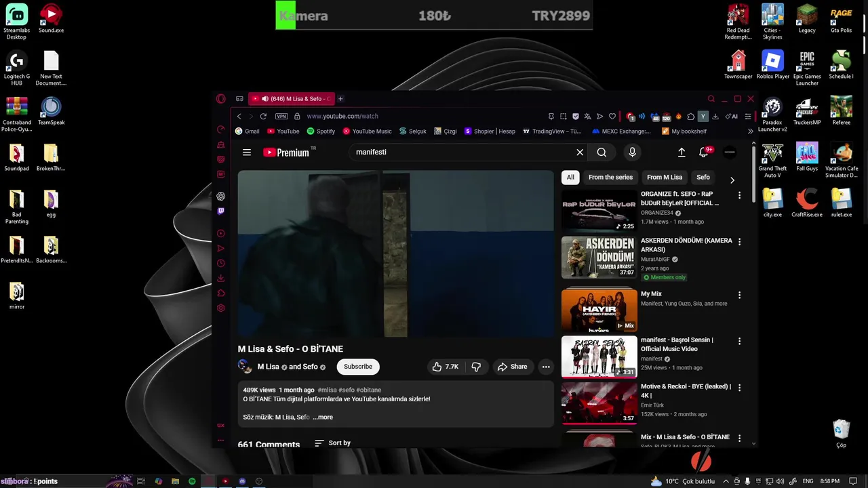Open Settings gear in Opera sidebar
Image resolution: width=868 pixels, height=488 pixels.
[x=221, y=308]
